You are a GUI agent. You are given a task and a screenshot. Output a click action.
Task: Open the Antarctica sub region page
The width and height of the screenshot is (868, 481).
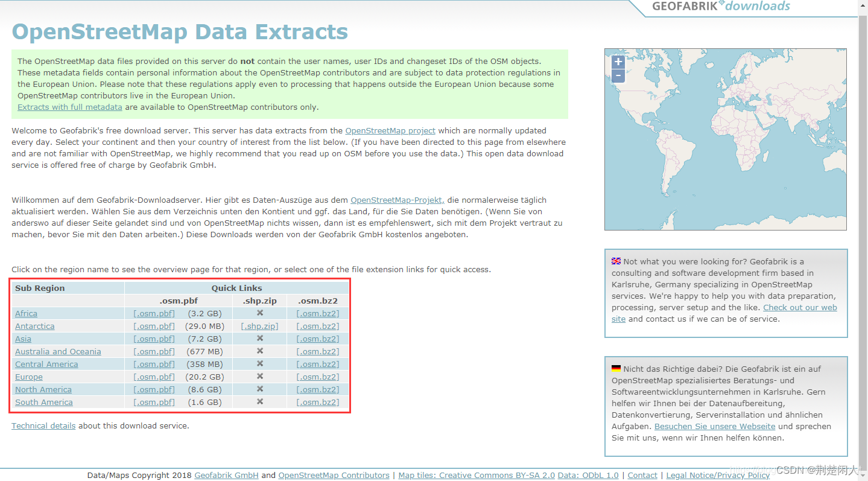34,326
